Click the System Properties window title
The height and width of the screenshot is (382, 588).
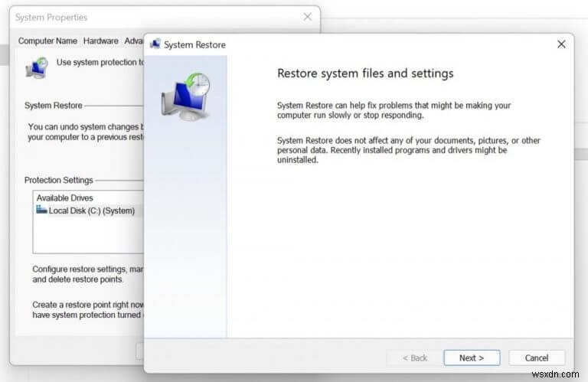[x=51, y=18]
